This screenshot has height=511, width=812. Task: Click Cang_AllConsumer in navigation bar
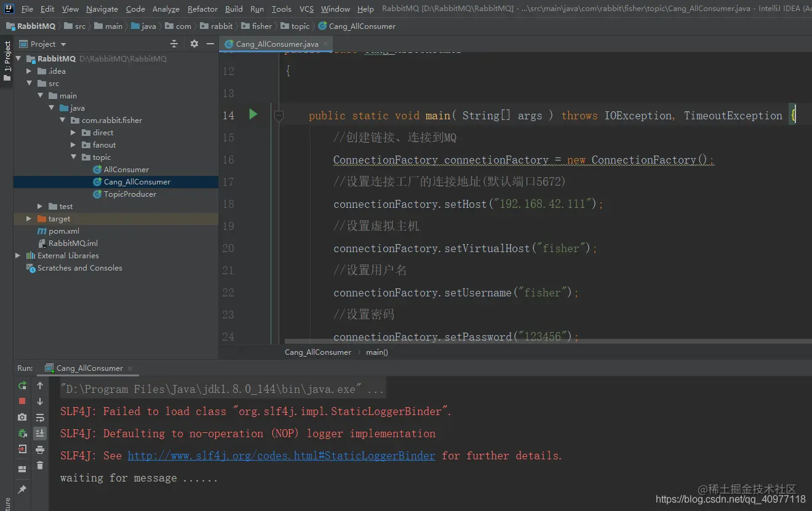(x=357, y=26)
